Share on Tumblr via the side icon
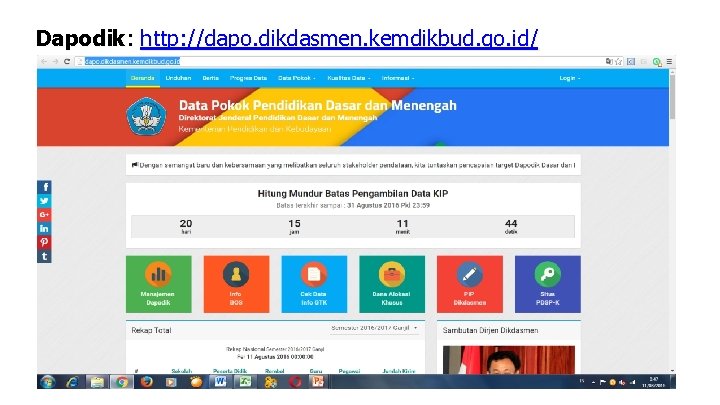Screen dimensions: 720x405 click(x=44, y=256)
